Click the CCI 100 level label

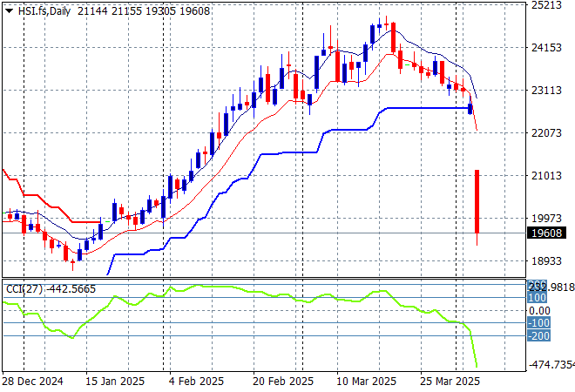coord(538,297)
